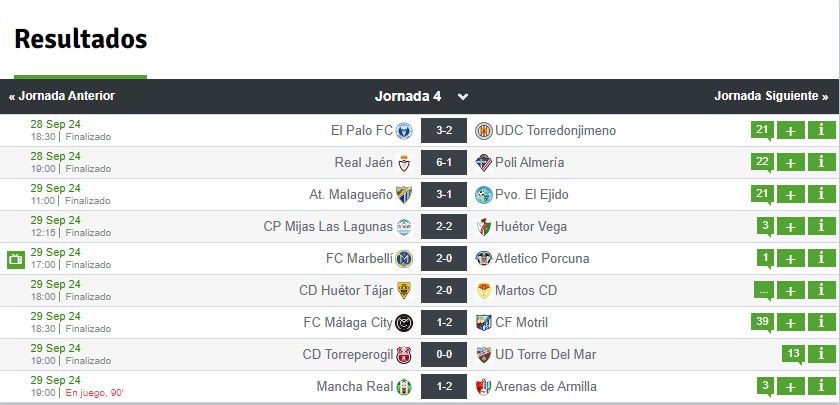Go to Jornada Siguiente
The height and width of the screenshot is (405, 840).
click(771, 96)
